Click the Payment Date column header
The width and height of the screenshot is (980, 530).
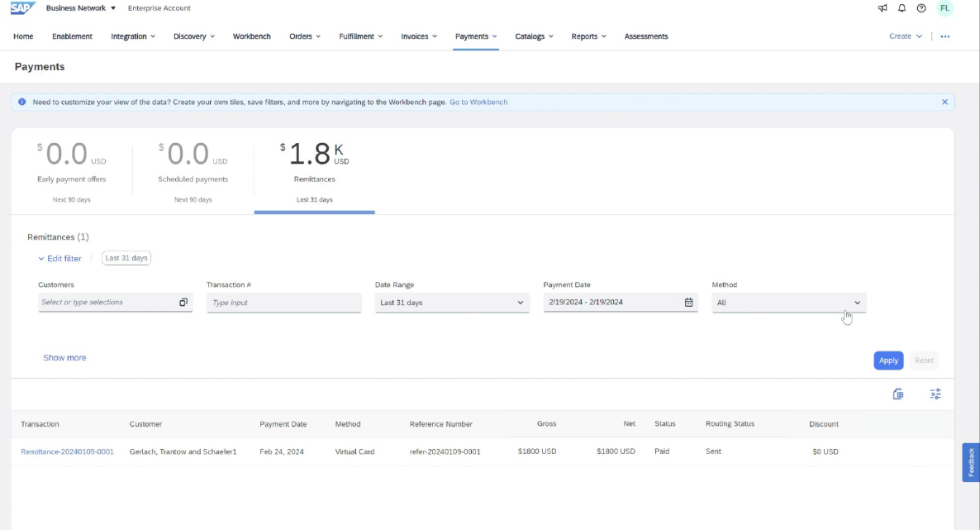pos(283,424)
